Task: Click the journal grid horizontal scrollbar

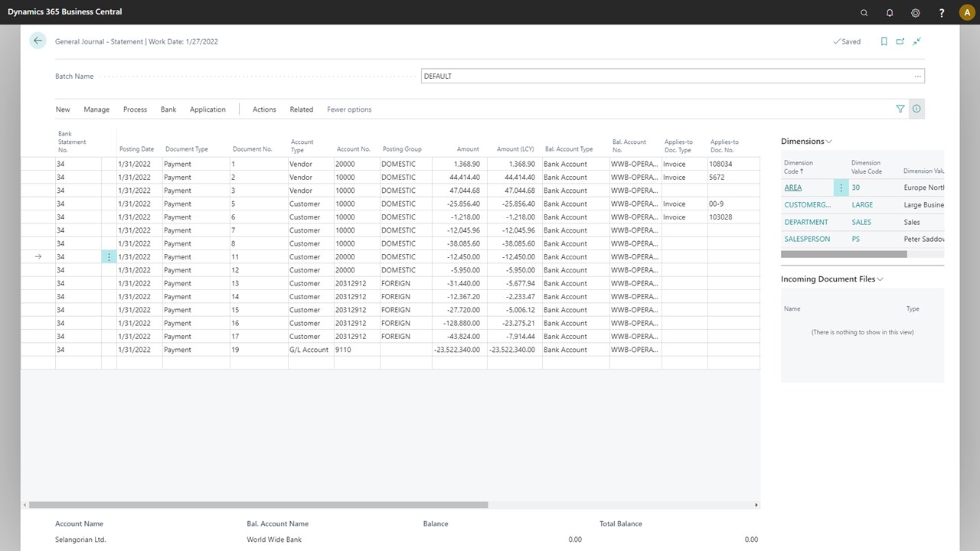Action: click(x=258, y=505)
